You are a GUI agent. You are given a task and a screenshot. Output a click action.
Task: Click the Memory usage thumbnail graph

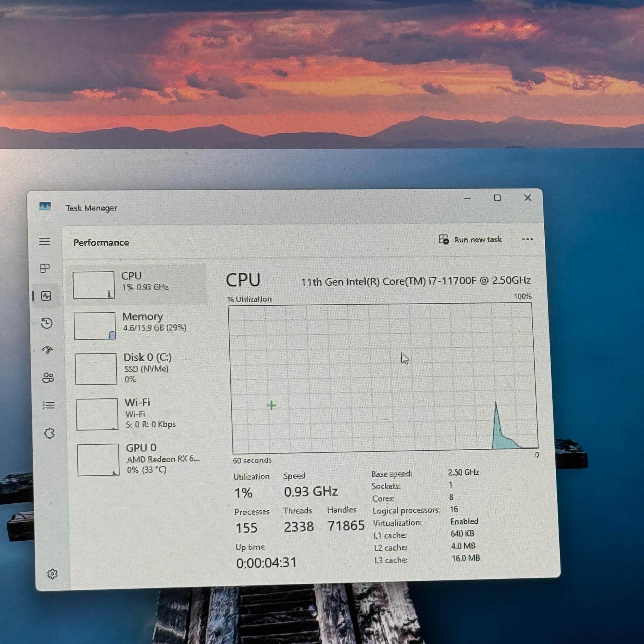click(95, 326)
